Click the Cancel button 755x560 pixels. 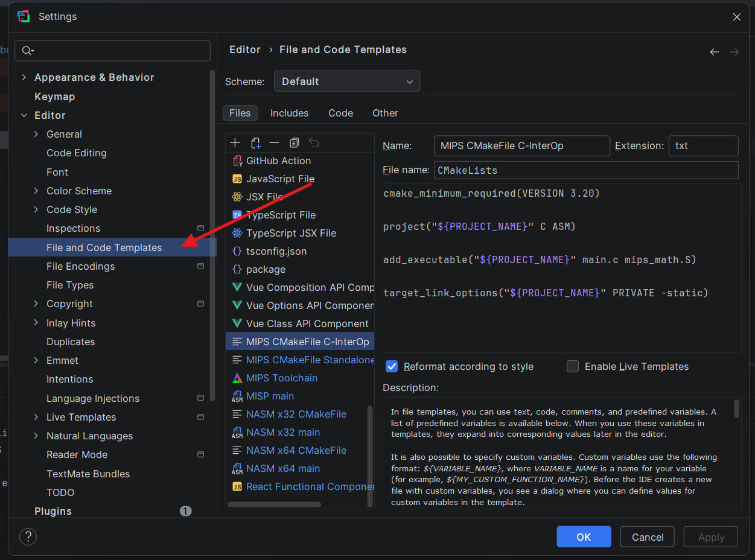(648, 536)
